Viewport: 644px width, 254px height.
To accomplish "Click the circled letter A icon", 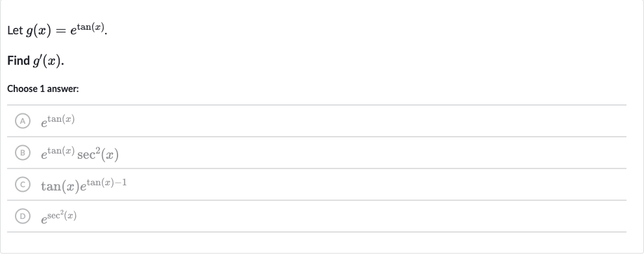I will [x=23, y=121].
